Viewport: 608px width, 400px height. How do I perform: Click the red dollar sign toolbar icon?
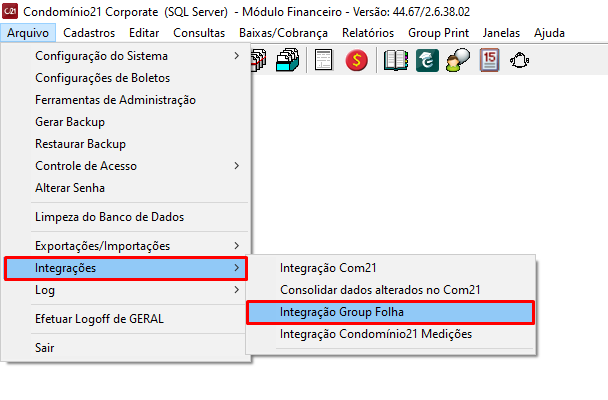[356, 61]
